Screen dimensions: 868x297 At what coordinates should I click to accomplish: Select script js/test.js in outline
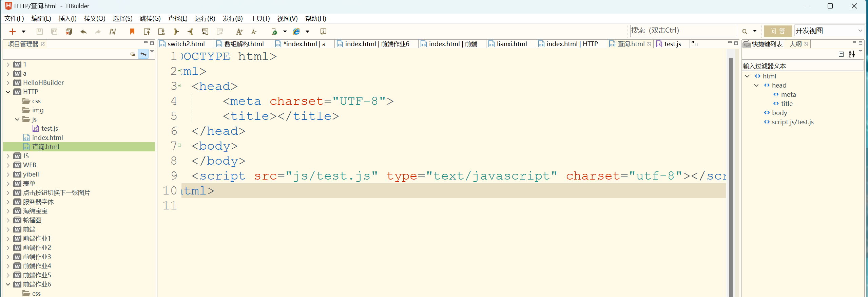pyautogui.click(x=793, y=122)
